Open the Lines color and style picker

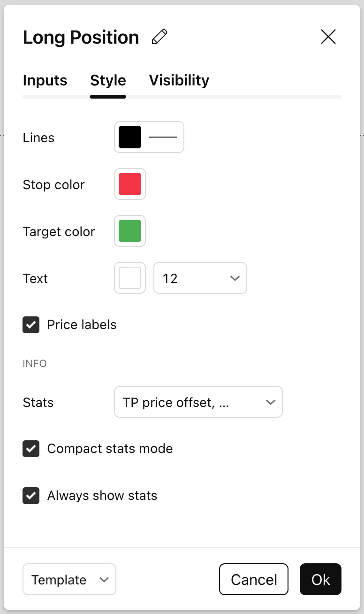click(149, 137)
